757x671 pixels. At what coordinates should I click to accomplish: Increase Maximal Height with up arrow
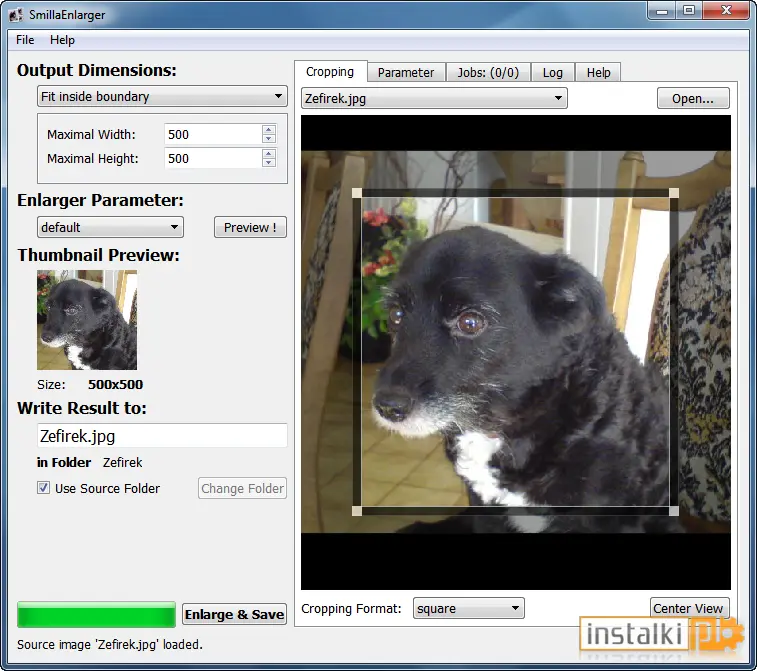pyautogui.click(x=269, y=154)
